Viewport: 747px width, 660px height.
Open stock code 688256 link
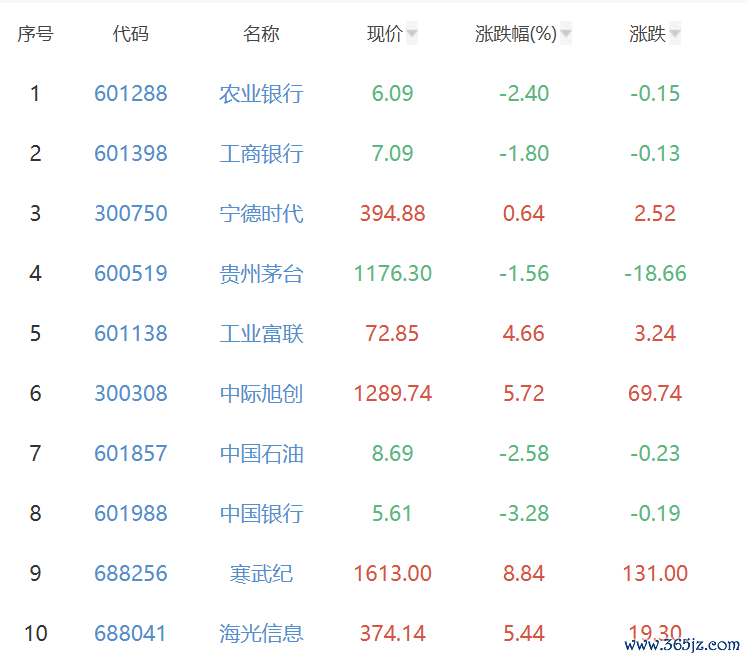(x=131, y=574)
